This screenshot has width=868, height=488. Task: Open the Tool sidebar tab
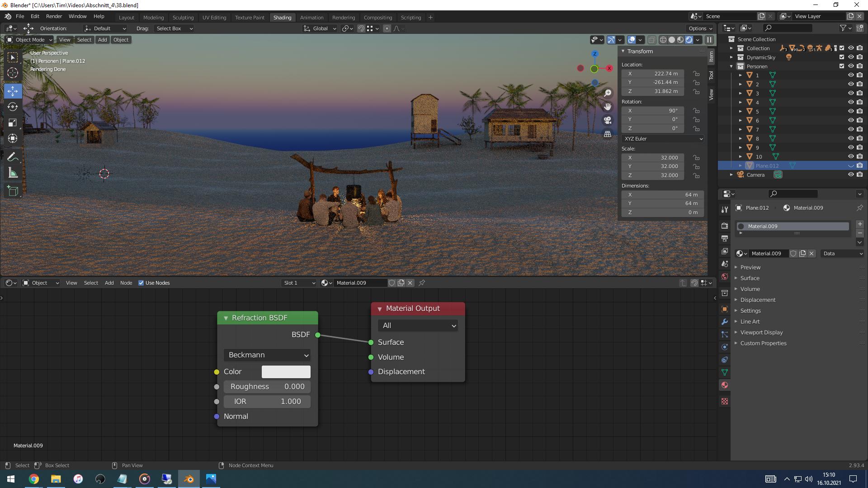tap(711, 75)
